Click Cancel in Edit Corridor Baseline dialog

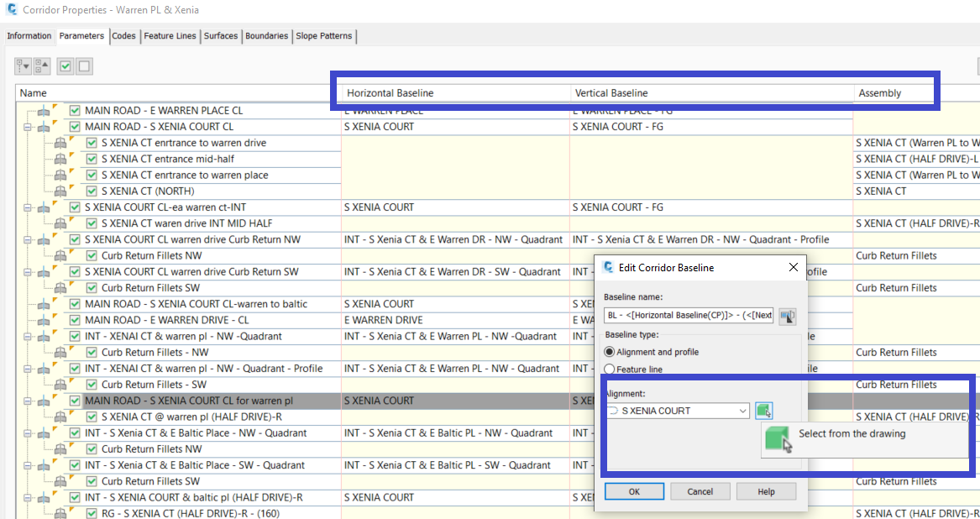pos(700,491)
